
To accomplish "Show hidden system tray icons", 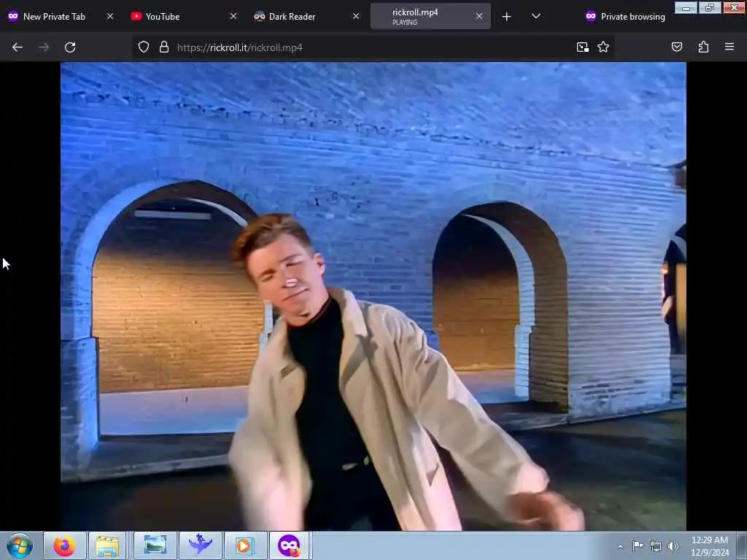I will (x=620, y=546).
